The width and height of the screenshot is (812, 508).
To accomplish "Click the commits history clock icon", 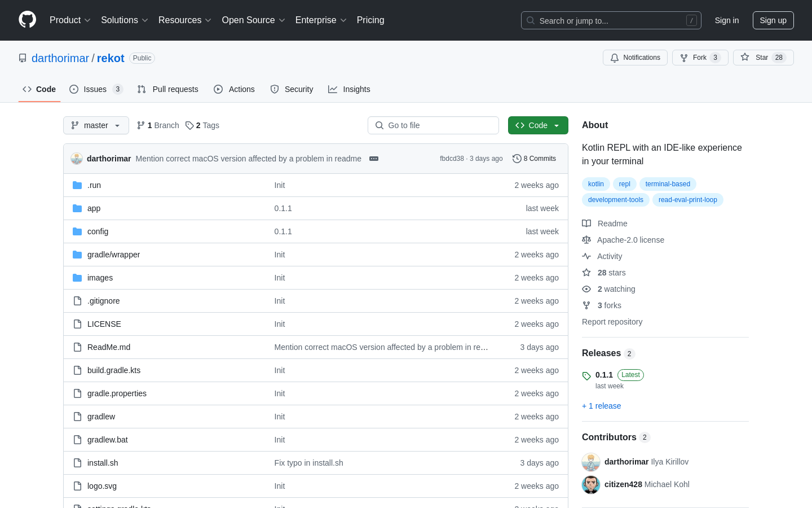I will 517,159.
